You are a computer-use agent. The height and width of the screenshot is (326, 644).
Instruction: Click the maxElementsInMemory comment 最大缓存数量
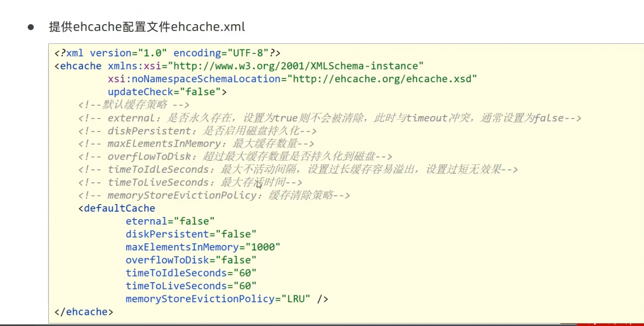pos(196,144)
